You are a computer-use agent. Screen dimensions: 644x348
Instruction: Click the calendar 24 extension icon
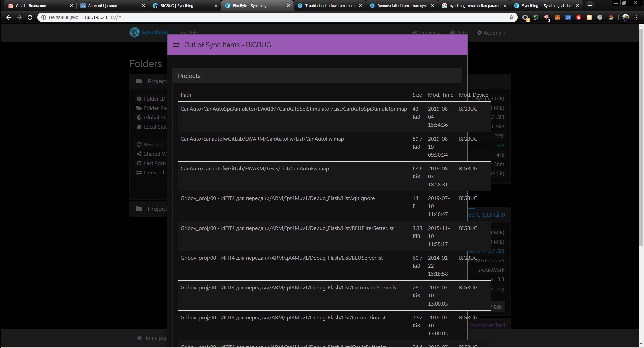tap(568, 17)
